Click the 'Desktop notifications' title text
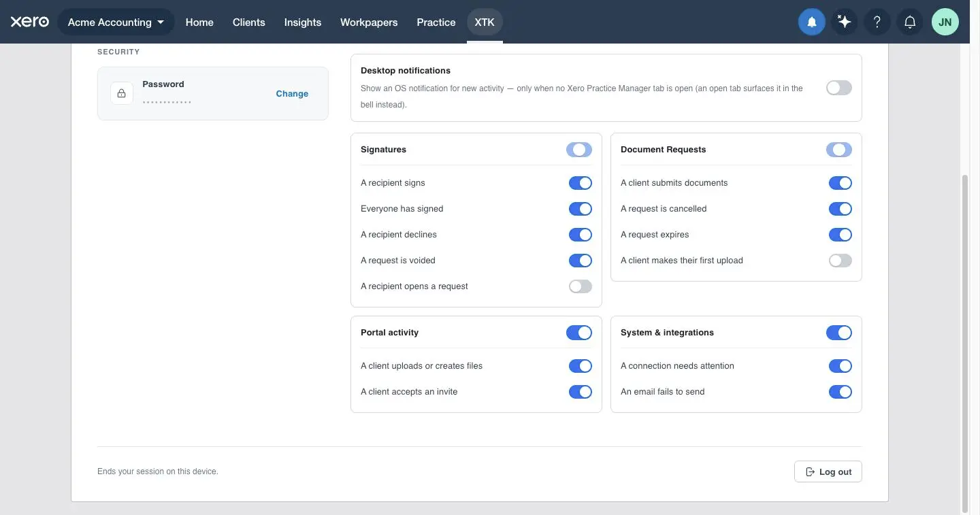The image size is (980, 515). [x=406, y=71]
